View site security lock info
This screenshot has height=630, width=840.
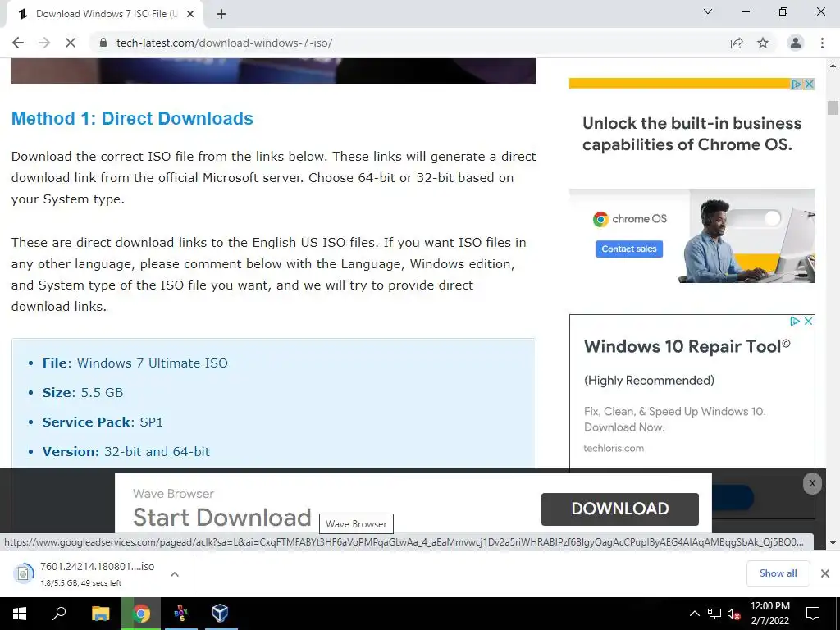(103, 43)
